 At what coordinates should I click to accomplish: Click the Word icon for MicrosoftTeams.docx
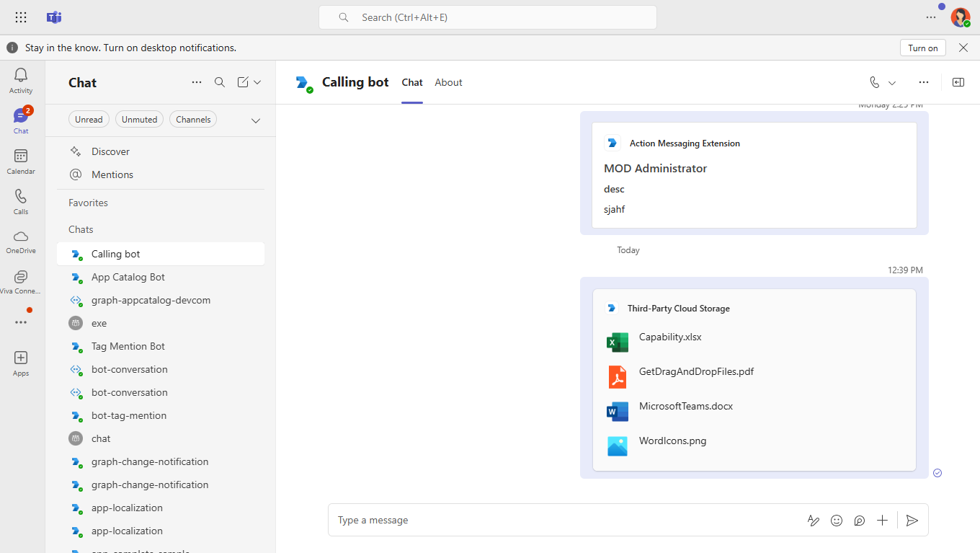point(618,412)
